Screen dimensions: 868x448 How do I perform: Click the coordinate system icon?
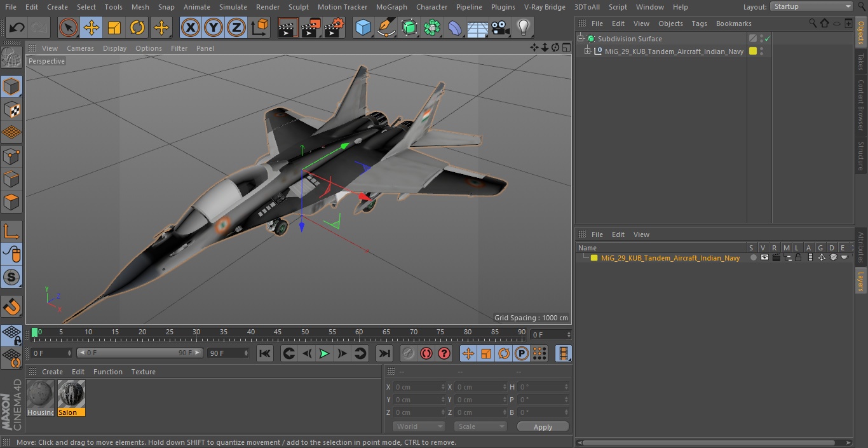point(260,27)
